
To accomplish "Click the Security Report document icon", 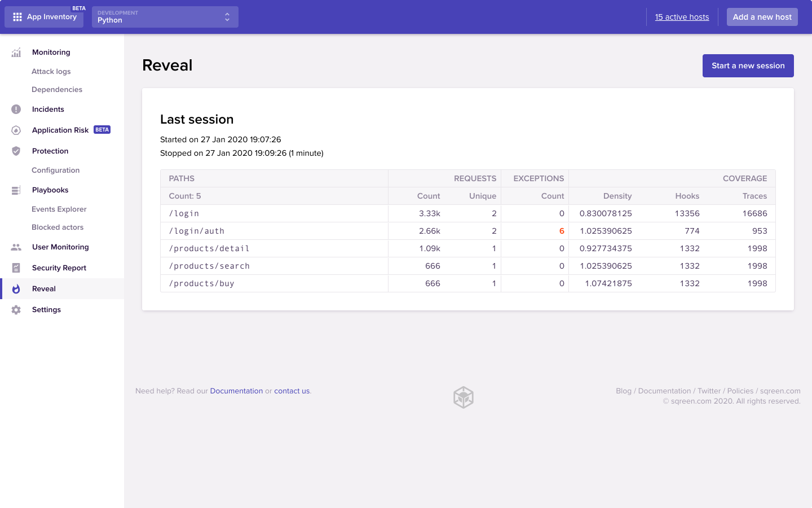I will pyautogui.click(x=16, y=268).
